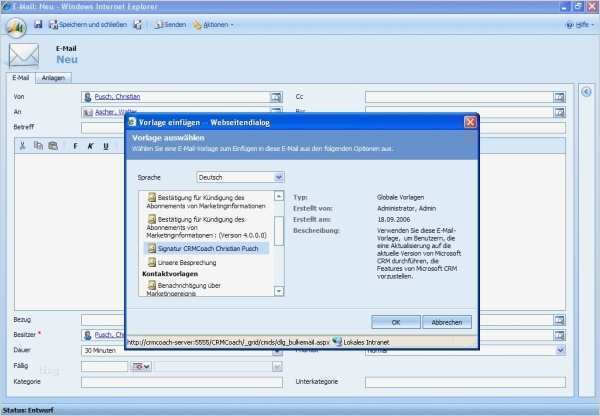The width and height of the screenshot is (600, 416).
Task: Click the Microsoft CRM logo orb
Action: (16, 27)
